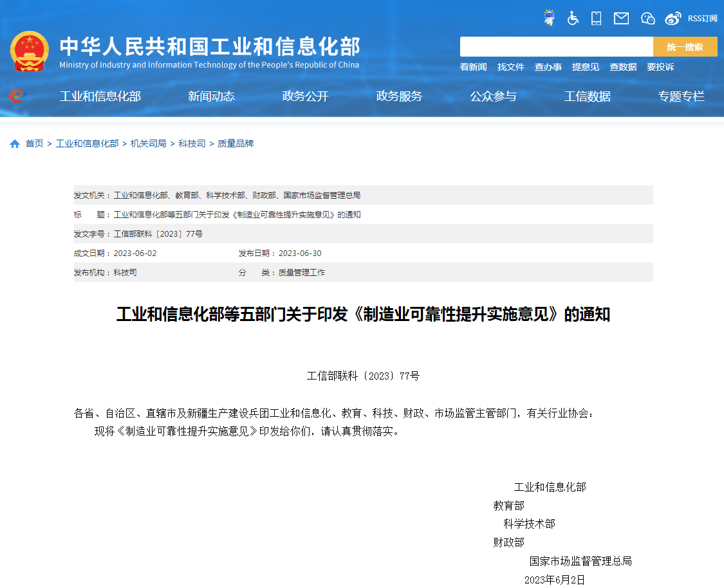Select the 专题专栏 navigation tab
This screenshot has width=724, height=588.
681,96
